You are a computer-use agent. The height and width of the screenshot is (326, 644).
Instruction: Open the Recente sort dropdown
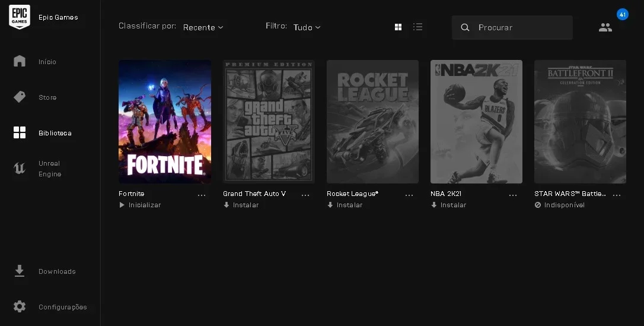(x=203, y=27)
